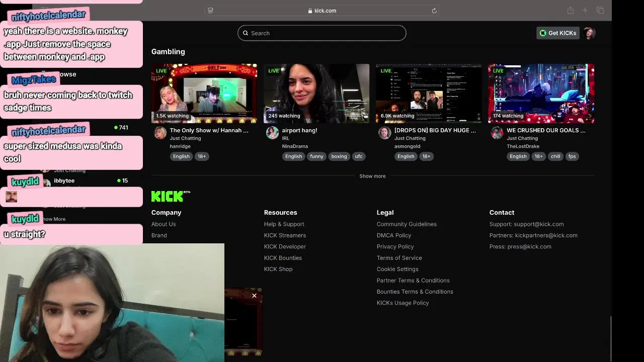Reload page using Safari refresh icon
The height and width of the screenshot is (362, 644).
tap(434, 11)
